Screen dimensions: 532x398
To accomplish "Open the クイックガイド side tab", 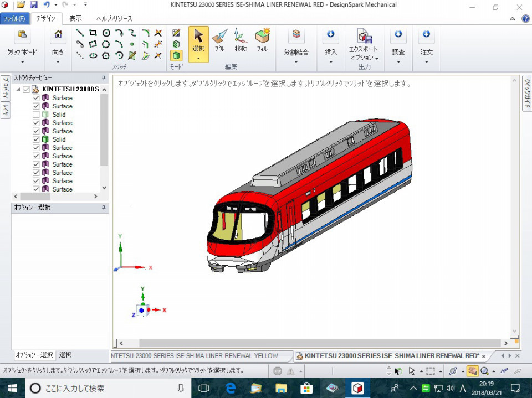I will (x=527, y=93).
